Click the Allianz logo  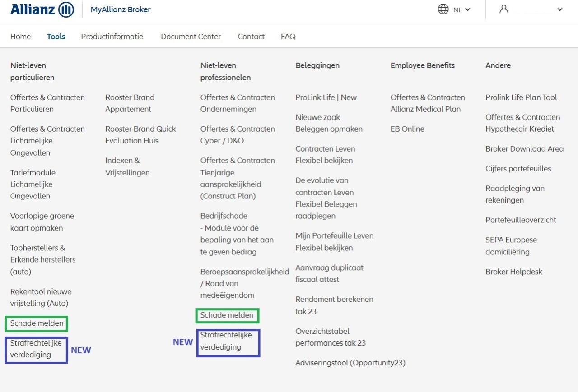[42, 9]
